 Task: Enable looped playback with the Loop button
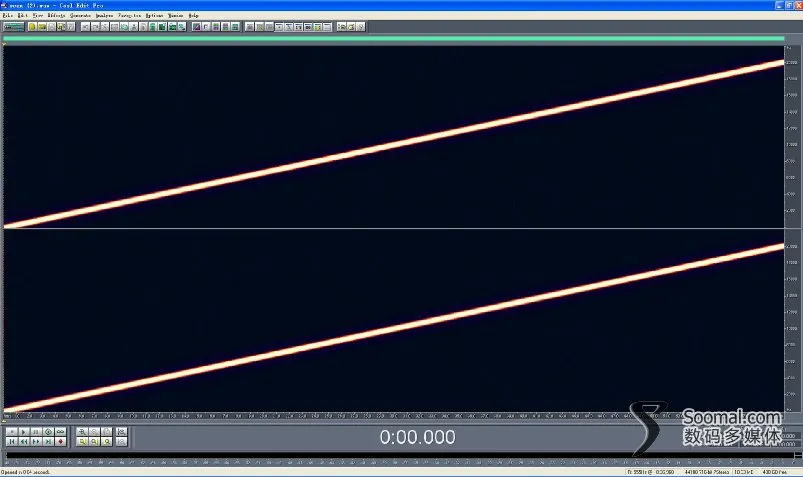point(60,432)
